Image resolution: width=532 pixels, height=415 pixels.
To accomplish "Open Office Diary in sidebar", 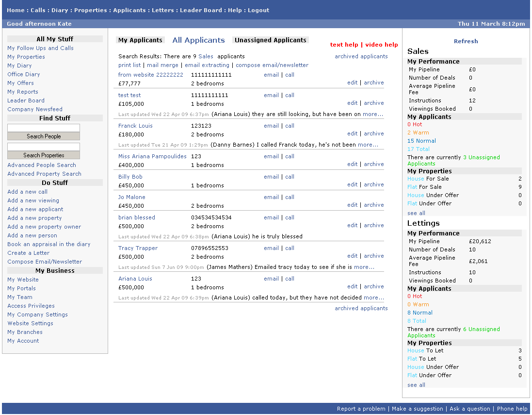I will [24, 74].
